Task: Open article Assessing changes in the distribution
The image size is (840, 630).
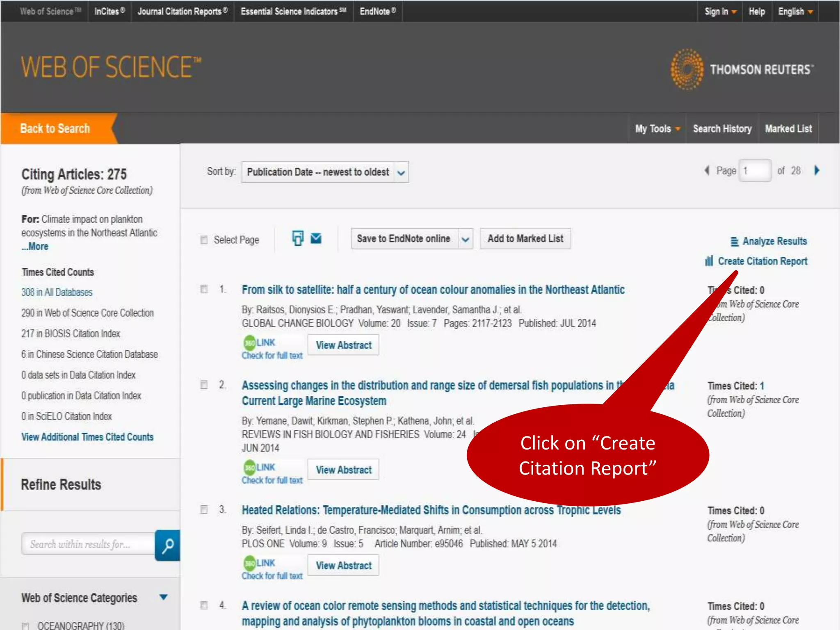Action: 458,393
